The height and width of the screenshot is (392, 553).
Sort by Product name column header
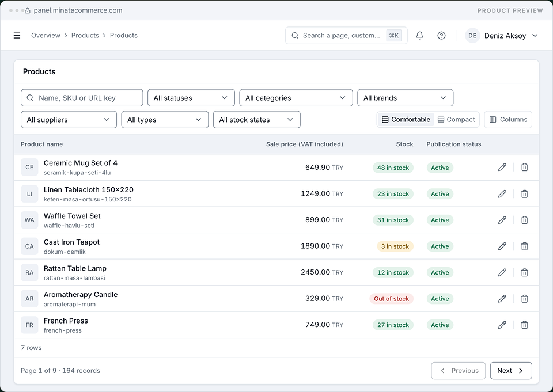41,144
